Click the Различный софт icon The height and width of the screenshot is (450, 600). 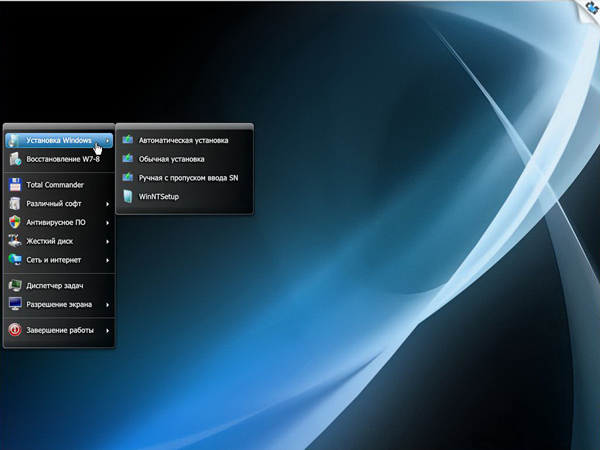pos(15,204)
